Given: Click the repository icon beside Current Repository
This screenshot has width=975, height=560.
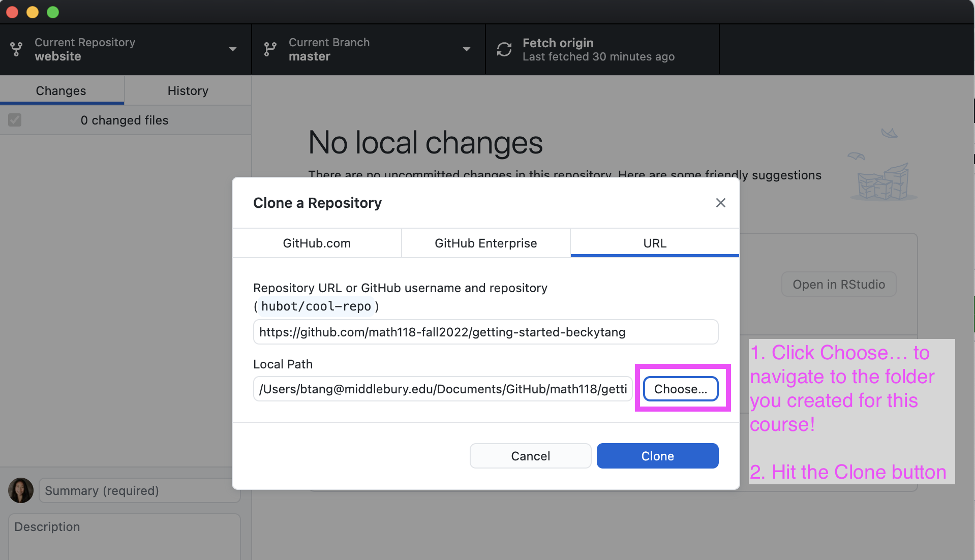Looking at the screenshot, I should coord(16,49).
